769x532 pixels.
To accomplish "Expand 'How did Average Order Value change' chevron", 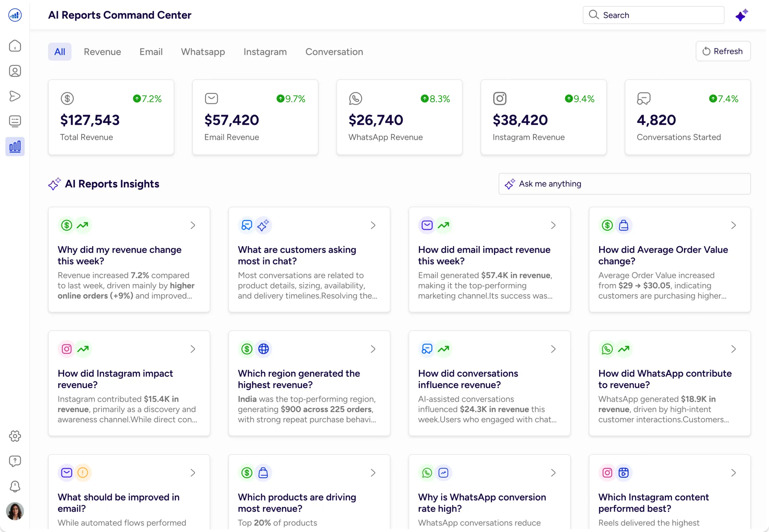I will pyautogui.click(x=733, y=225).
